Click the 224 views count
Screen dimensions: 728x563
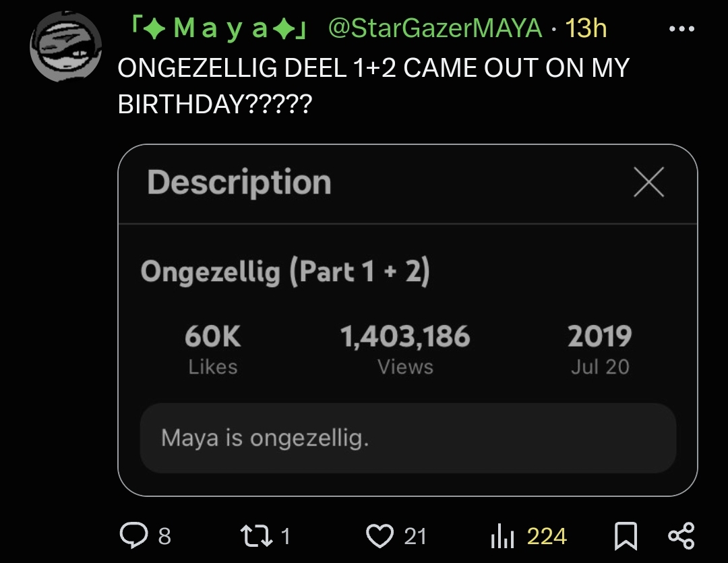click(547, 536)
